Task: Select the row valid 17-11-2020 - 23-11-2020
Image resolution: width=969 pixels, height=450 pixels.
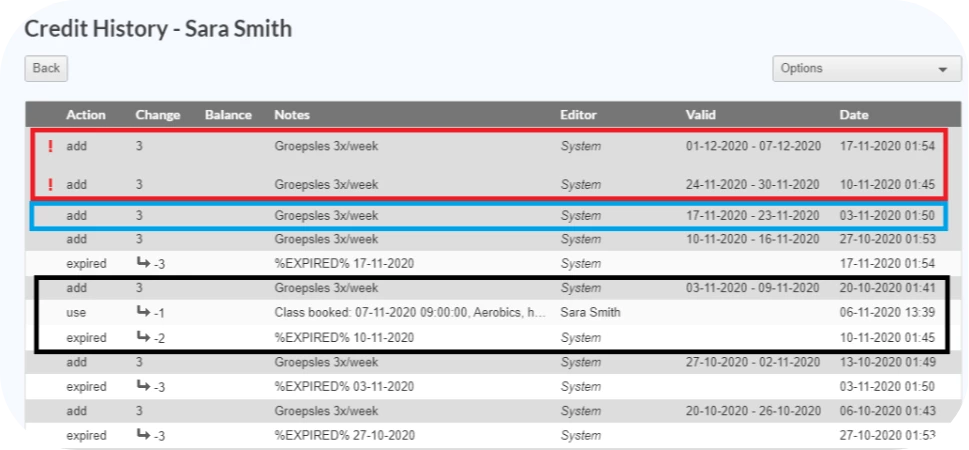Action: 489,216
